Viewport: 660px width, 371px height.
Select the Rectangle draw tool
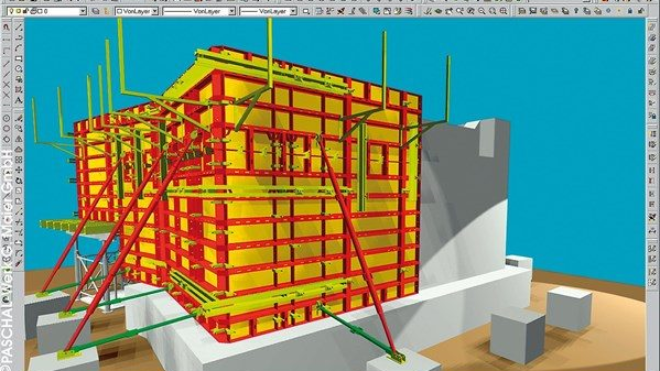click(x=19, y=58)
